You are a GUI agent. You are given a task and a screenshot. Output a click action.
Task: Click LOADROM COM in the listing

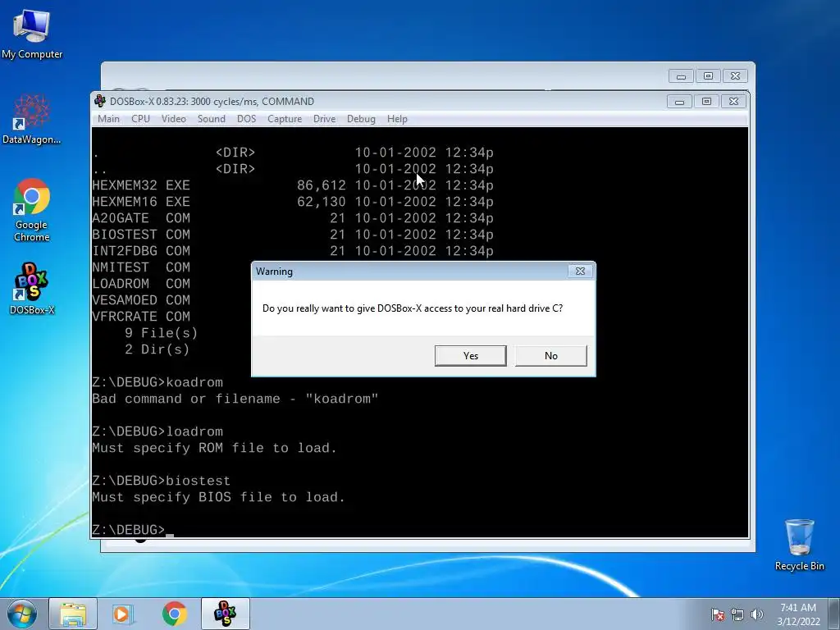(x=141, y=284)
